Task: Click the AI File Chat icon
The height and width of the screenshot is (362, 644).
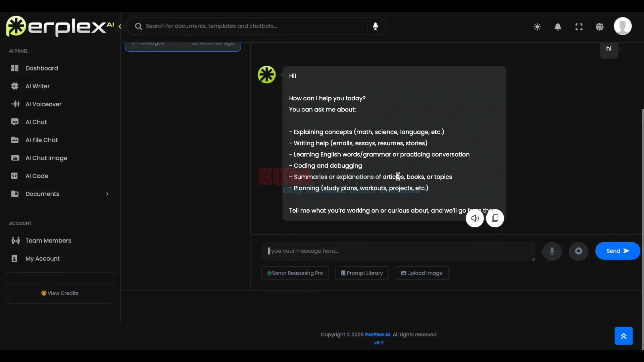Action: (15, 140)
